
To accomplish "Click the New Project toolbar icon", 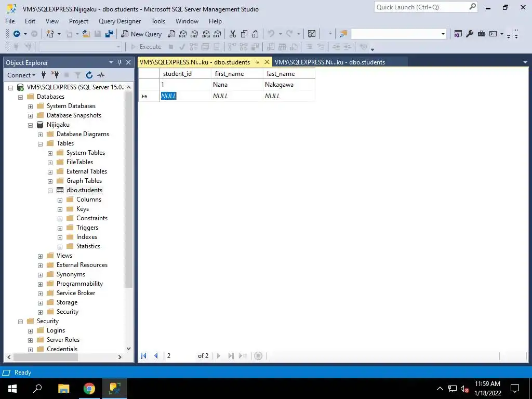I will [x=50, y=34].
